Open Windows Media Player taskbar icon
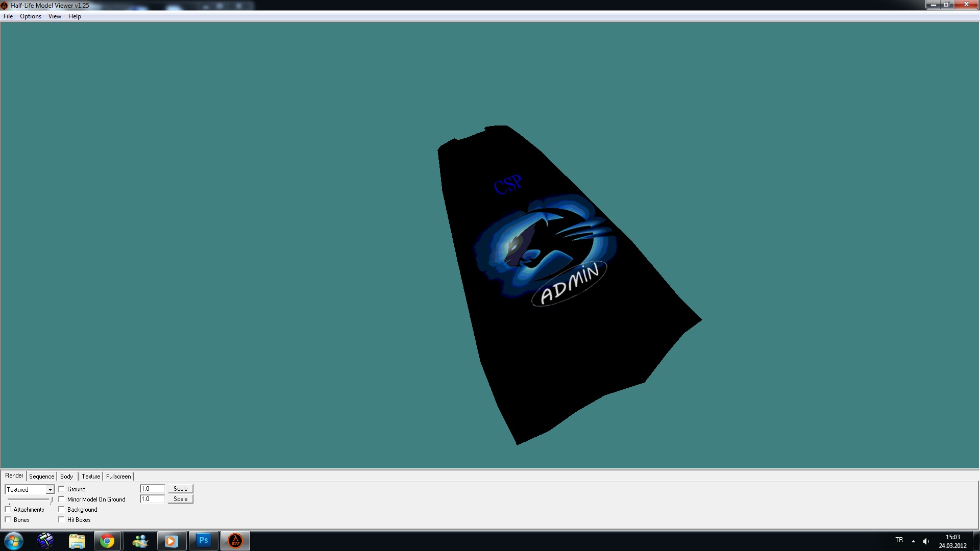The width and height of the screenshot is (980, 551). point(171,541)
